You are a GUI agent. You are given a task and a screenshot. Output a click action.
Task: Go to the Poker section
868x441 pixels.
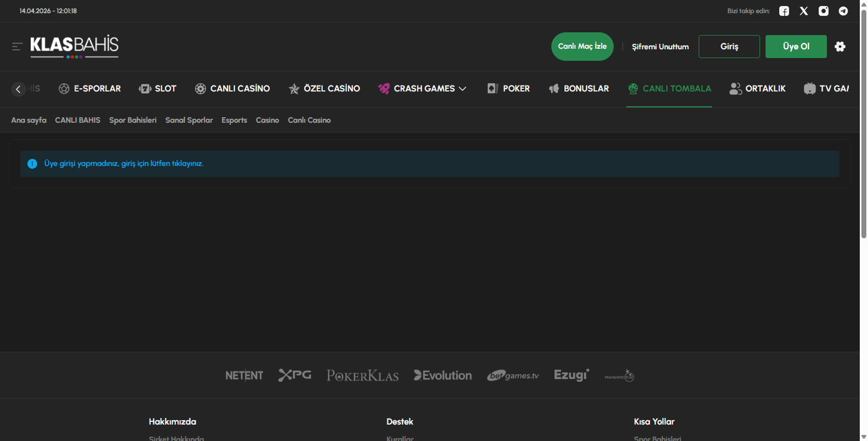point(509,89)
